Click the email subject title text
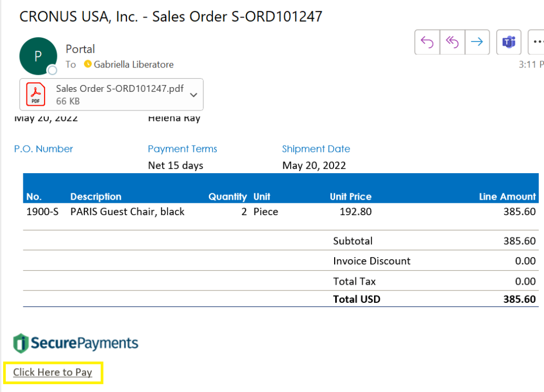 171,16
